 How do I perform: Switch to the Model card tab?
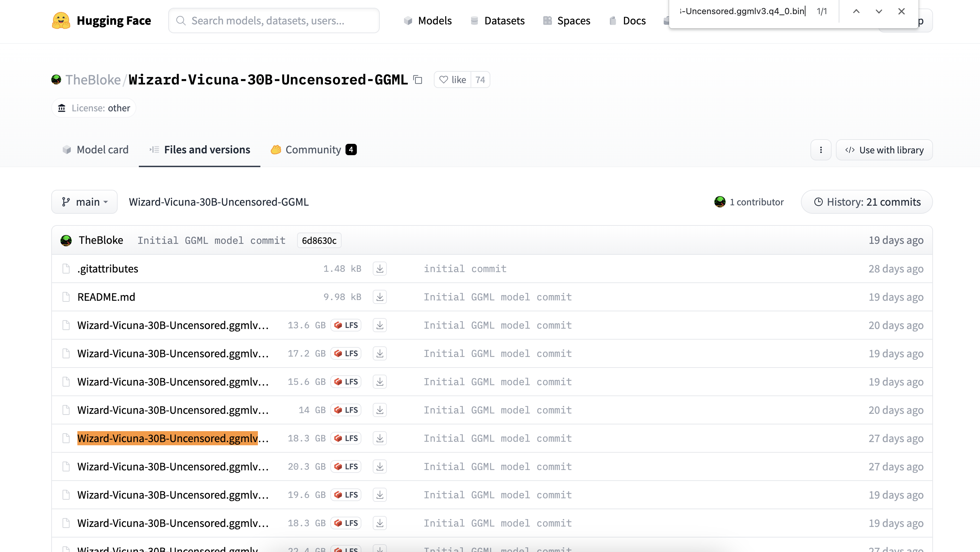pyautogui.click(x=95, y=149)
